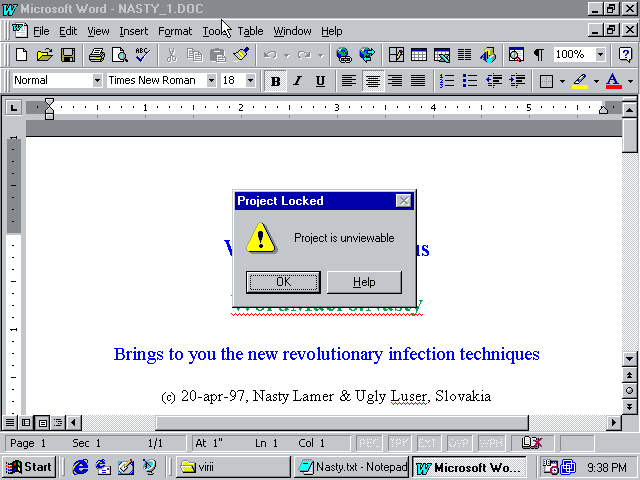Click the Insert Table icon
The image size is (640, 480).
(419, 55)
